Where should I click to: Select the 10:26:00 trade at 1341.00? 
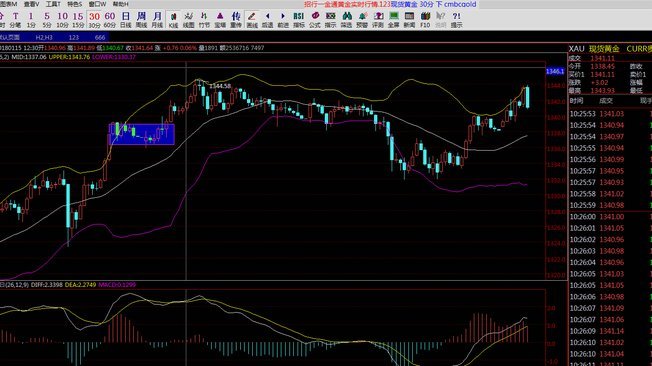[x=610, y=217]
